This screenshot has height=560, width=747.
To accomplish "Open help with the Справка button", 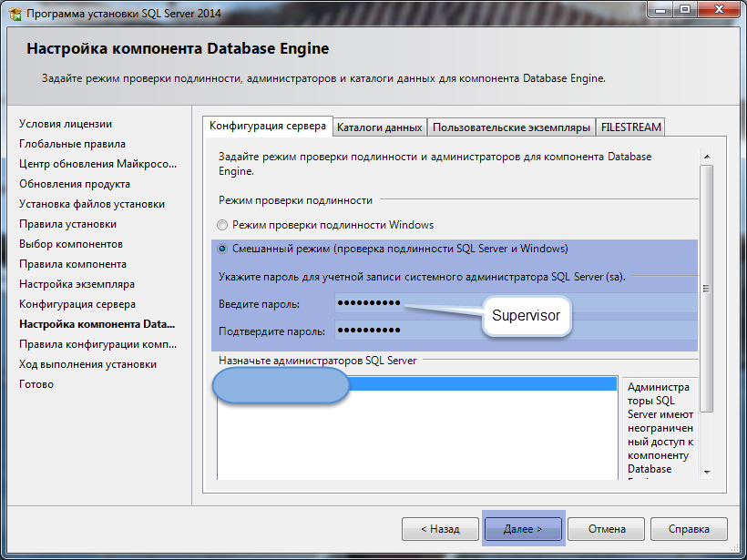I will pyautogui.click(x=689, y=529).
